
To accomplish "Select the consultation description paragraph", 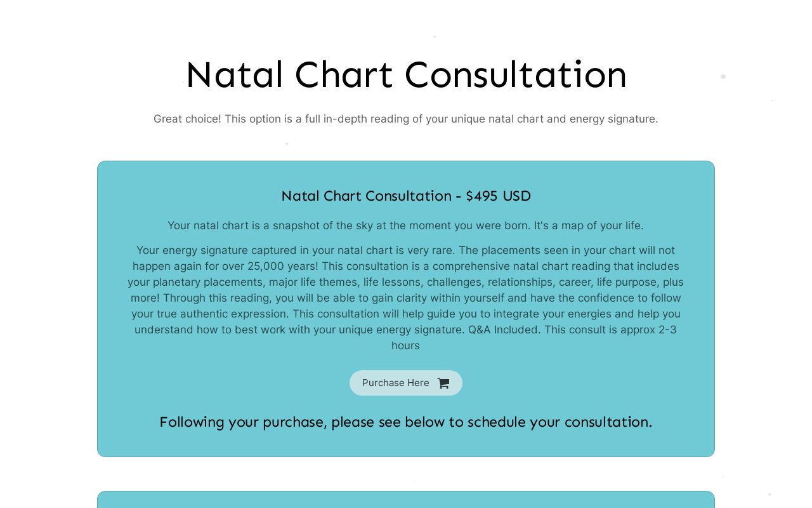I will point(406,298).
